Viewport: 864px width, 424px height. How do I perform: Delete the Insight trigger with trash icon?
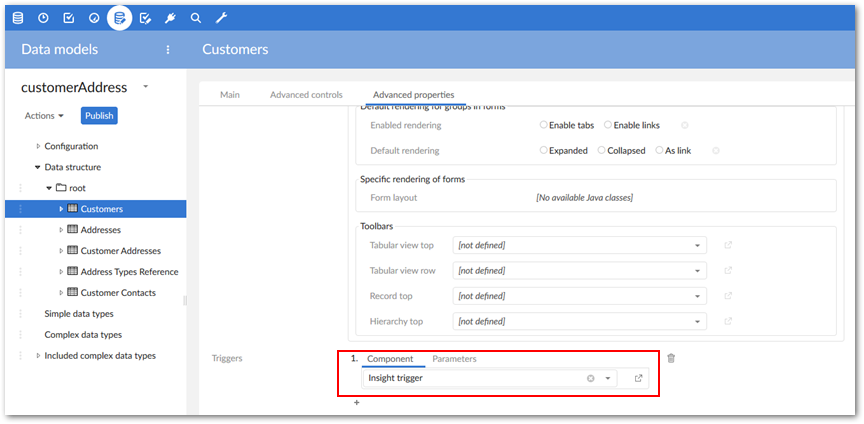(x=671, y=358)
